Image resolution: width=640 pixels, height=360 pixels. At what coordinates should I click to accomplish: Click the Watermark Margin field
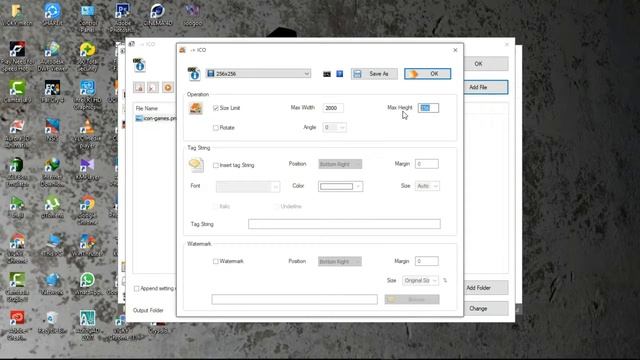tap(427, 261)
